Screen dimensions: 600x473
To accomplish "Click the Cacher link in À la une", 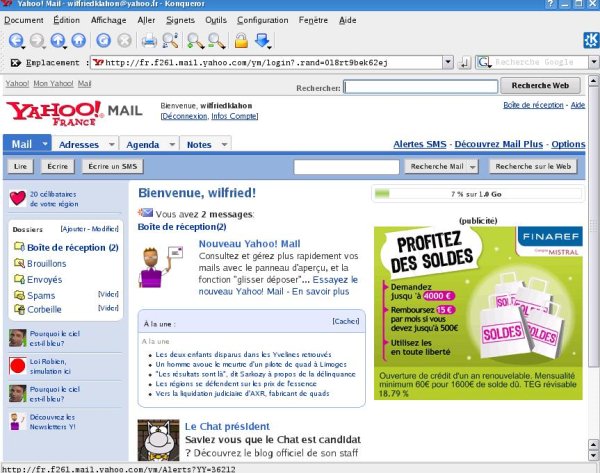I will pos(346,321).
